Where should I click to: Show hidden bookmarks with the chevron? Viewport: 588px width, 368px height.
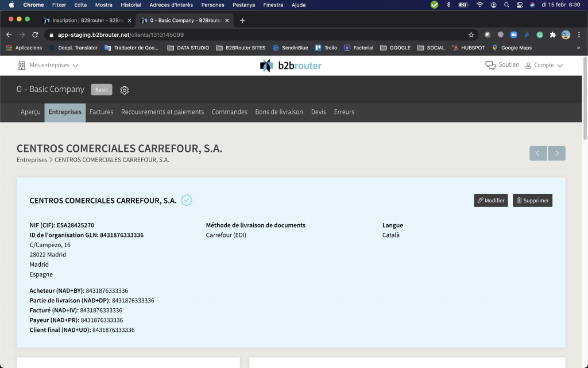click(578, 48)
